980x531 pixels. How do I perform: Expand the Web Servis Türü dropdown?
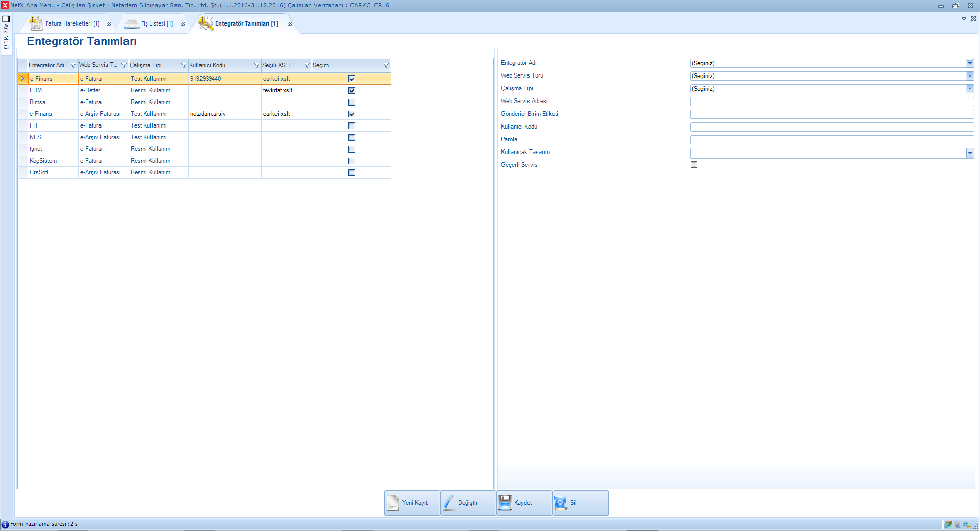coord(969,76)
